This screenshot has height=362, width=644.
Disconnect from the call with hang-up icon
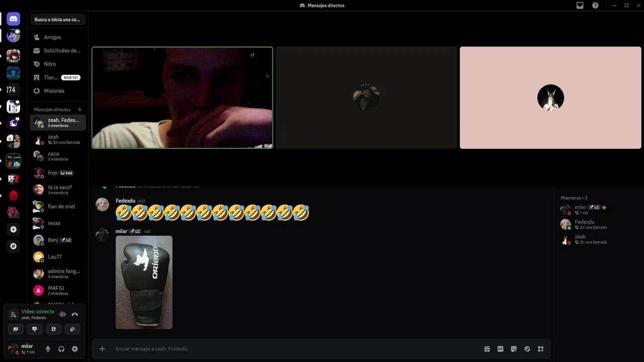point(74,314)
